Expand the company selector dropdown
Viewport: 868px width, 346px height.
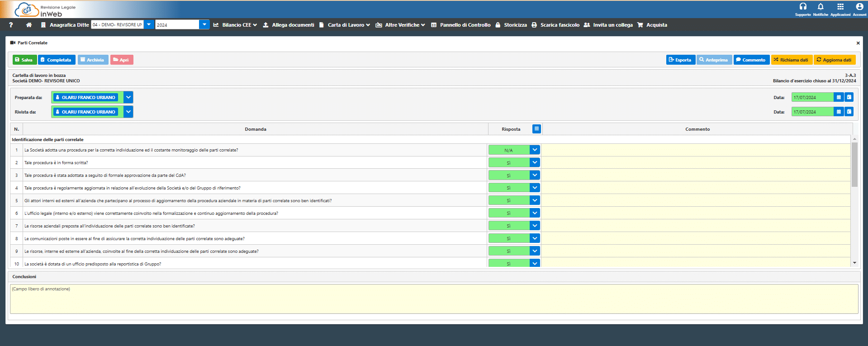pyautogui.click(x=149, y=24)
